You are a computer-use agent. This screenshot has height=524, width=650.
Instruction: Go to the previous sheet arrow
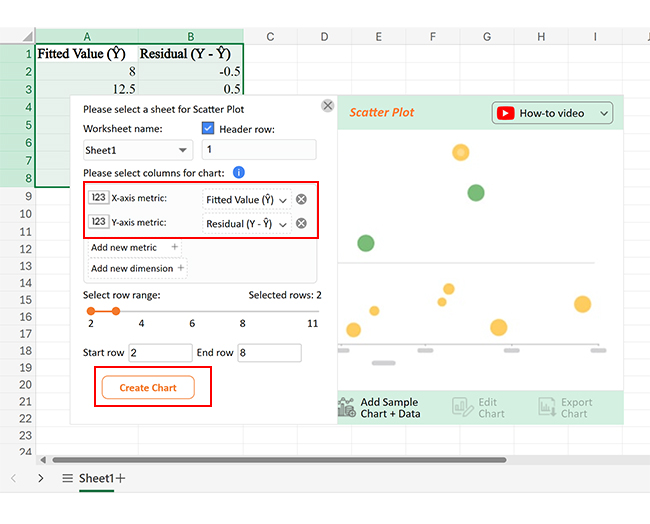pos(13,478)
